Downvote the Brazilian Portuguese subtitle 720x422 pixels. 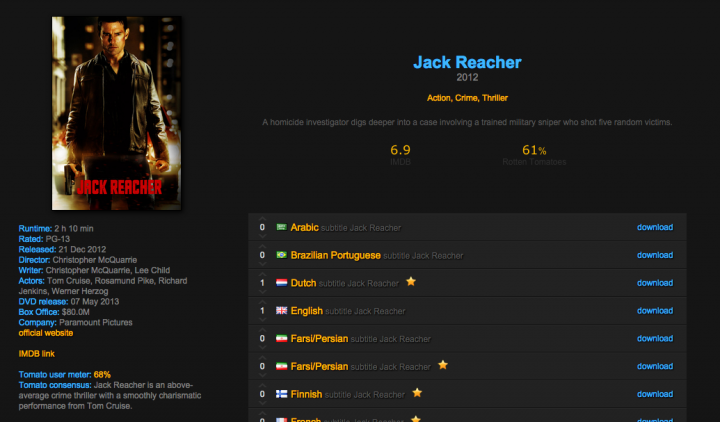[x=262, y=264]
